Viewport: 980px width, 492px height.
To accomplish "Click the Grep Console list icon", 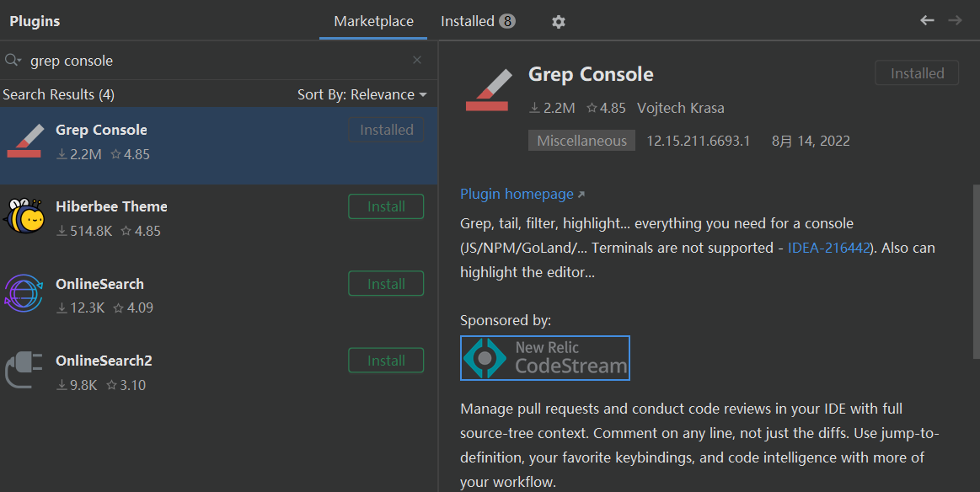I will coord(25,141).
